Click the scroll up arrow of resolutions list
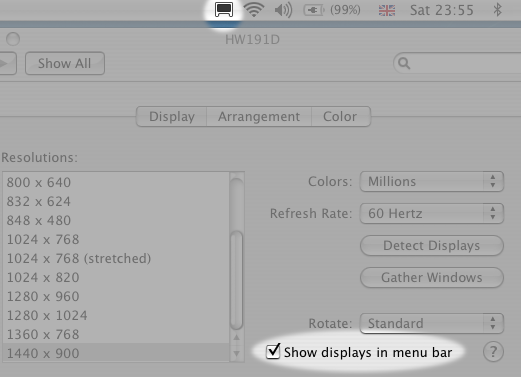521x377 pixels. coord(237,338)
